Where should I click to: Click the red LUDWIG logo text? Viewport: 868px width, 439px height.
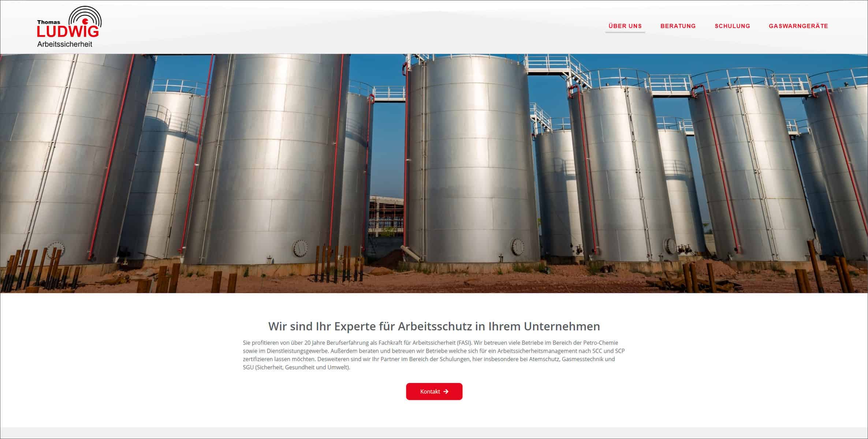(68, 31)
